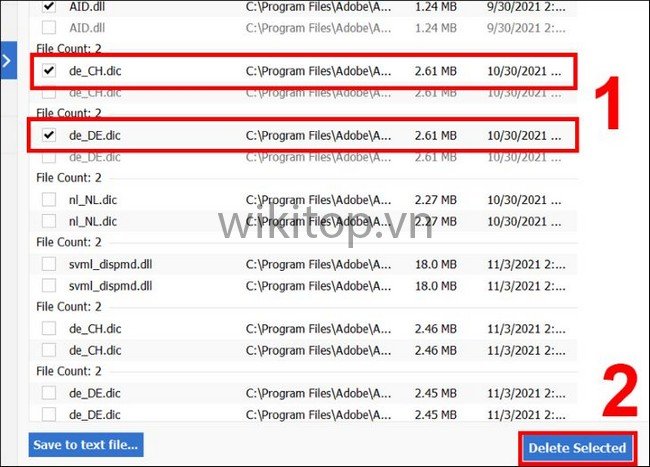Uncheck the checked AID.dll checkbox

click(x=49, y=7)
